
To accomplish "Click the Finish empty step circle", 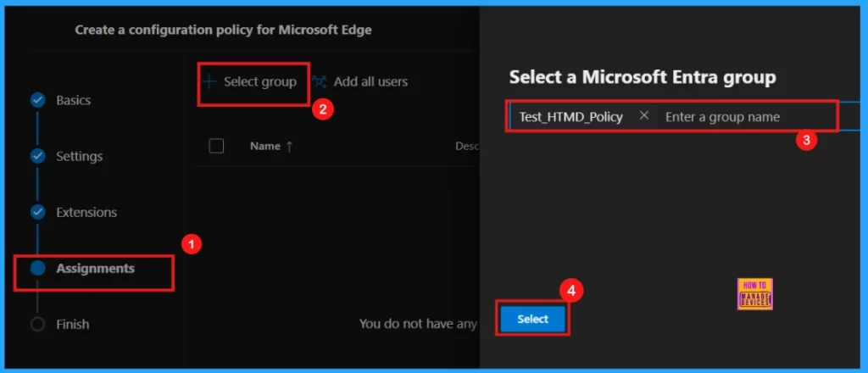I will click(x=37, y=325).
